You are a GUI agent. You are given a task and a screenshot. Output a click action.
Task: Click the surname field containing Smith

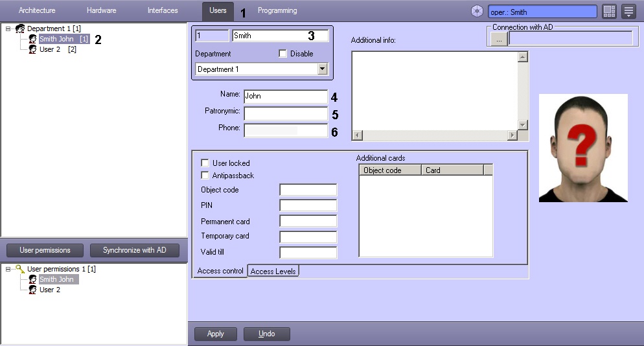click(x=281, y=36)
